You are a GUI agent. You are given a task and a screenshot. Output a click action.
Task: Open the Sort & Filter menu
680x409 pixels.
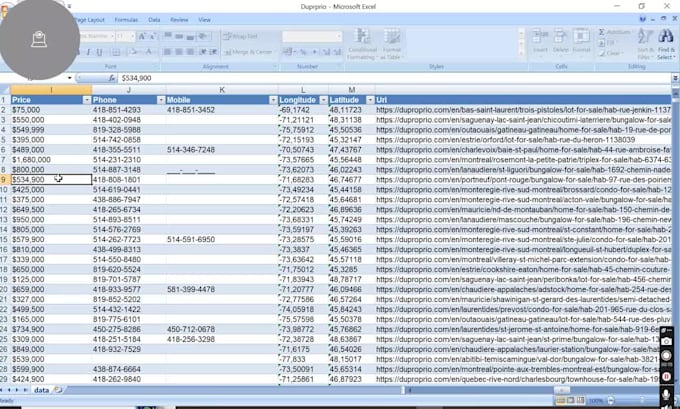pyautogui.click(x=645, y=44)
